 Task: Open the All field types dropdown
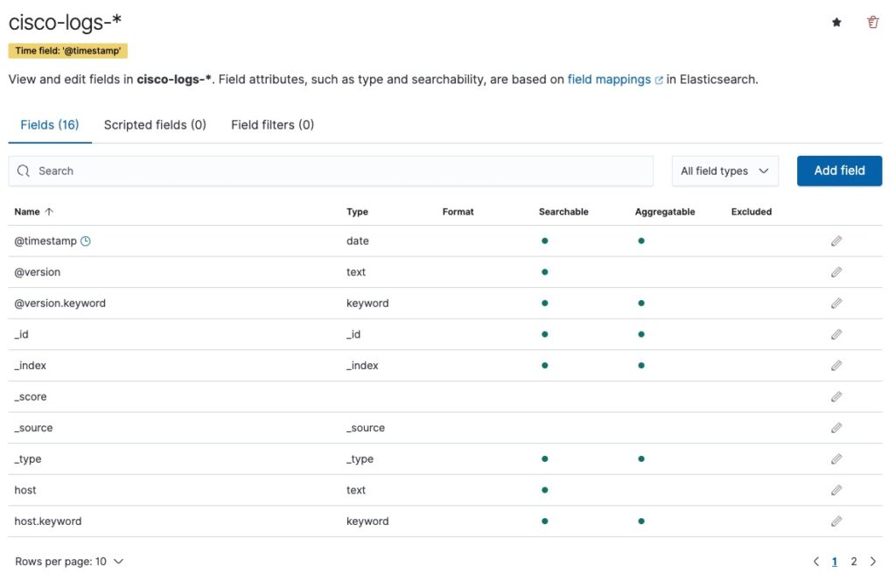[x=724, y=171]
